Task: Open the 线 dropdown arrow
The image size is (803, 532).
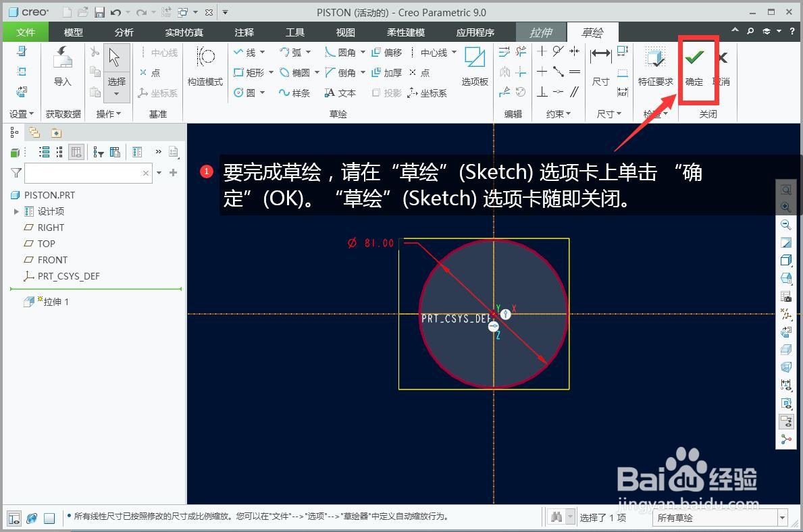Action: [263, 52]
